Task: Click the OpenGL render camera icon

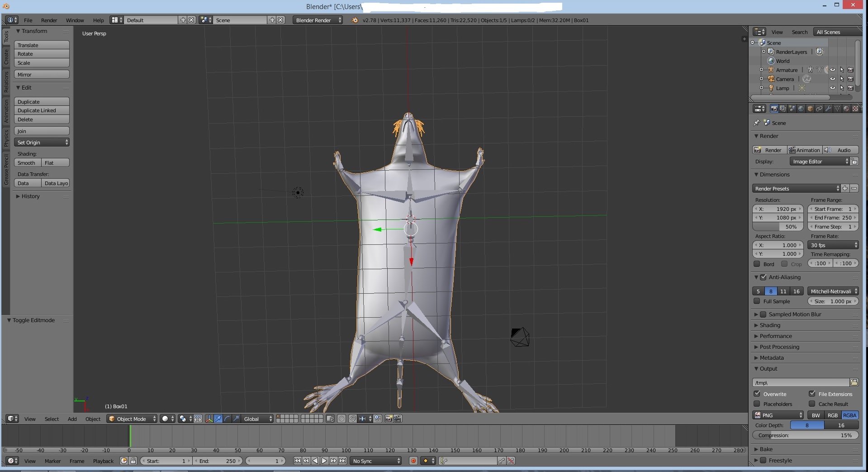Action: pyautogui.click(x=389, y=419)
